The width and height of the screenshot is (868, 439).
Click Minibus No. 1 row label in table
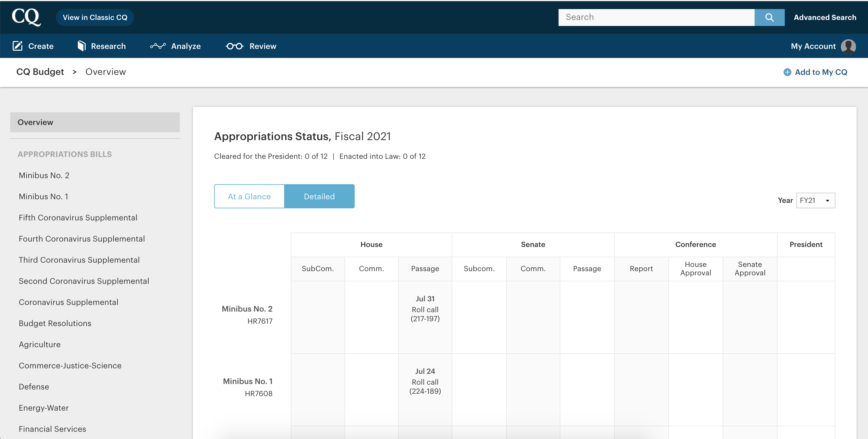(248, 381)
